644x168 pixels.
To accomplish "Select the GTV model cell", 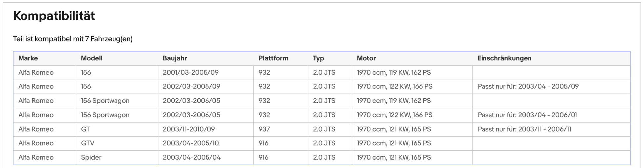I will coord(88,143).
